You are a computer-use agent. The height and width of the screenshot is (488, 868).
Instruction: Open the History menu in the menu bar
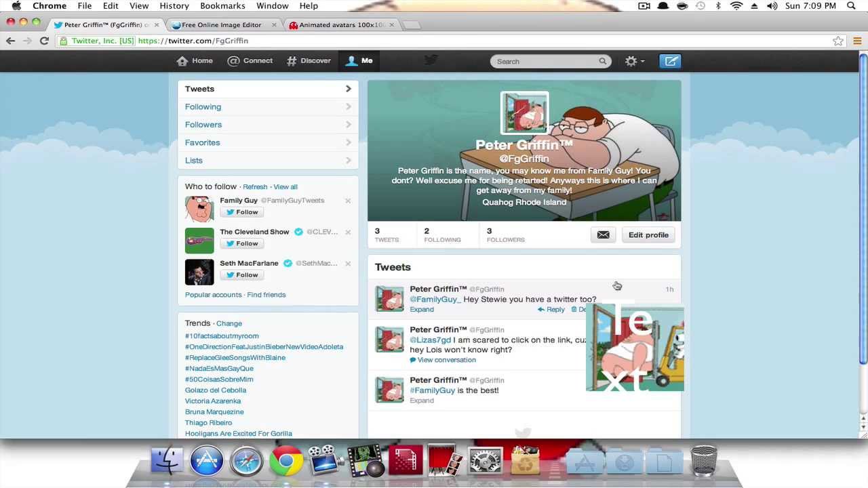click(174, 6)
